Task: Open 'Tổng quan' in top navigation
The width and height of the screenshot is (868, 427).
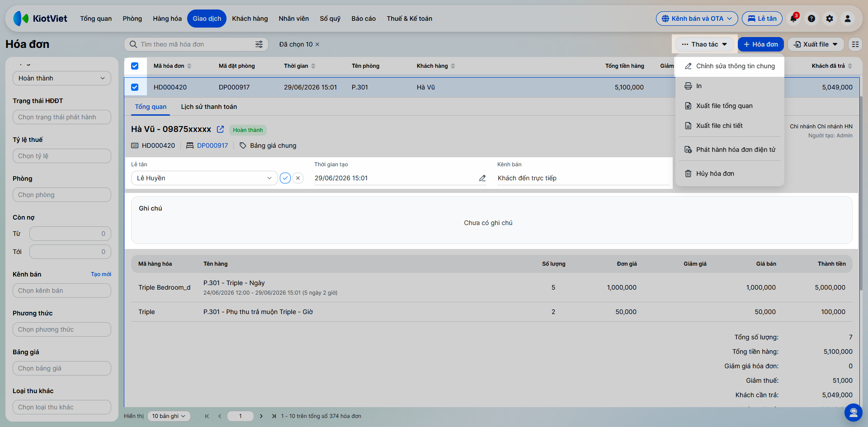Action: click(x=96, y=19)
